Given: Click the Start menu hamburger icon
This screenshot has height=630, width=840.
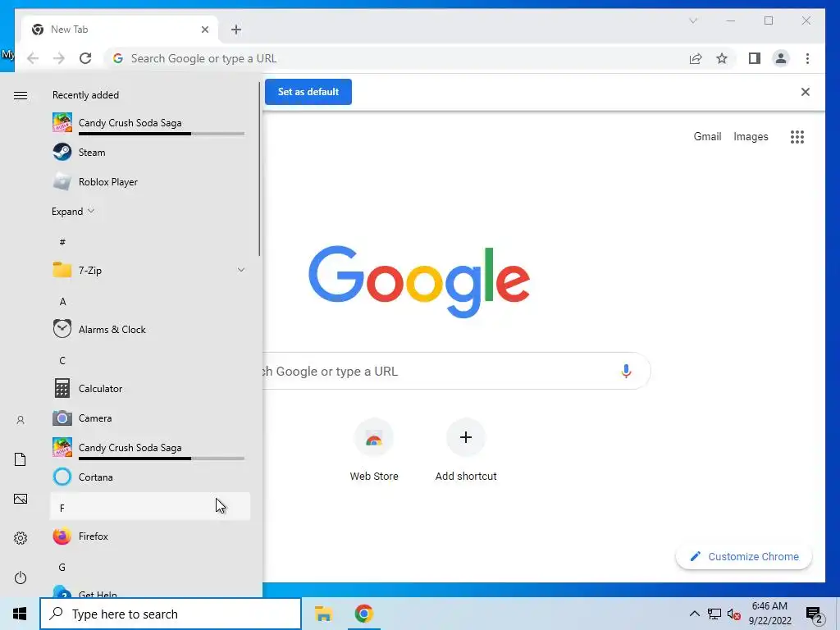Looking at the screenshot, I should tap(21, 95).
